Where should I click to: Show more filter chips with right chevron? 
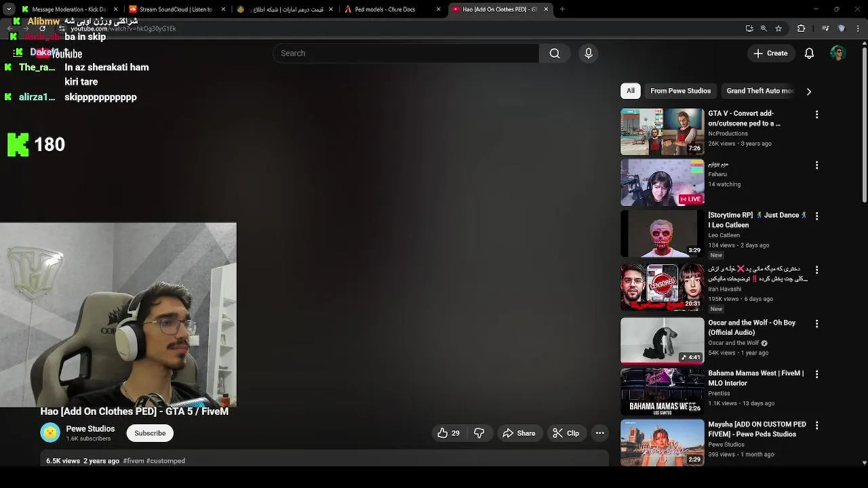coord(808,91)
